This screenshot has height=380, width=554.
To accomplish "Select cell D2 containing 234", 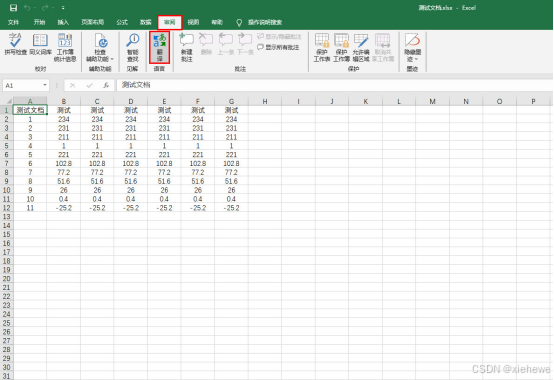I will coord(131,119).
